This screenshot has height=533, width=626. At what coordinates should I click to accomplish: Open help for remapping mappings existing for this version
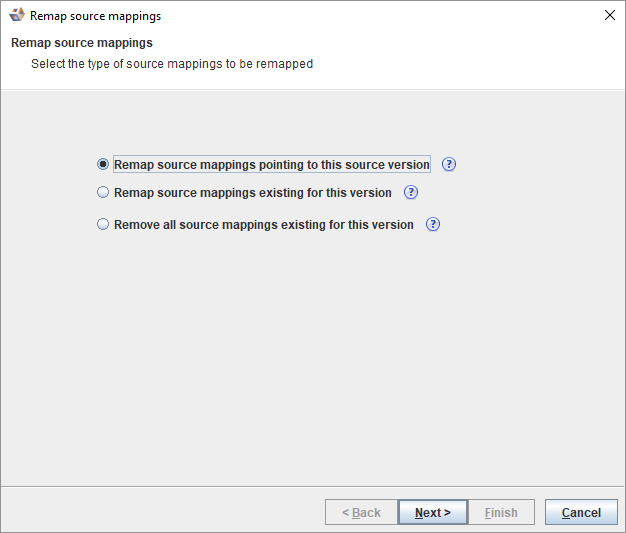tap(411, 192)
